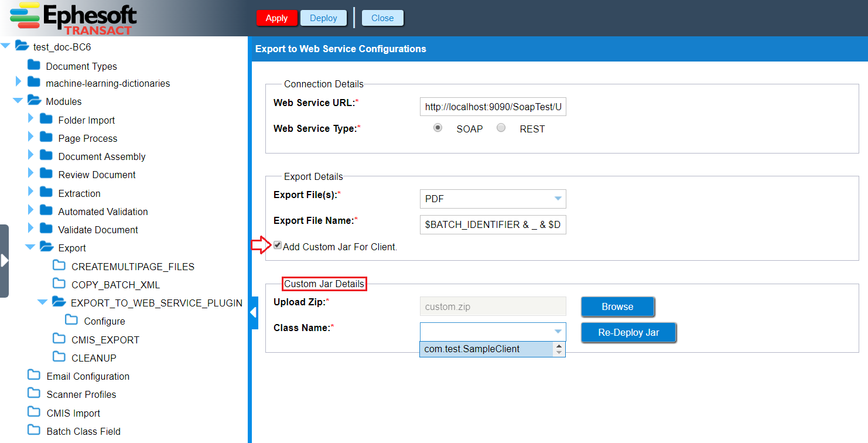Click the Scanner Profiles folder icon
868x443 pixels.
(x=34, y=393)
